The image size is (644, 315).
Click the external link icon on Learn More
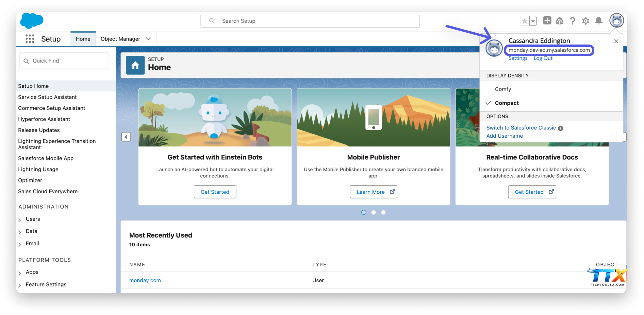[392, 191]
